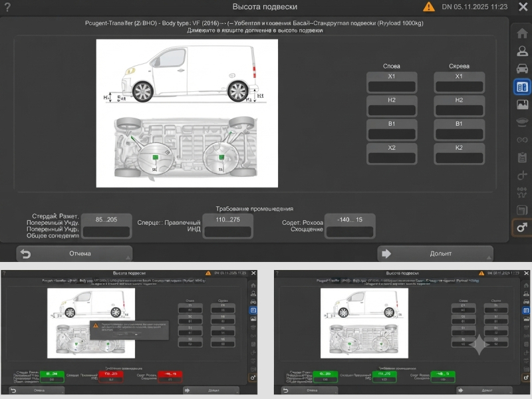Click the input below the 85...205 range

(106, 231)
